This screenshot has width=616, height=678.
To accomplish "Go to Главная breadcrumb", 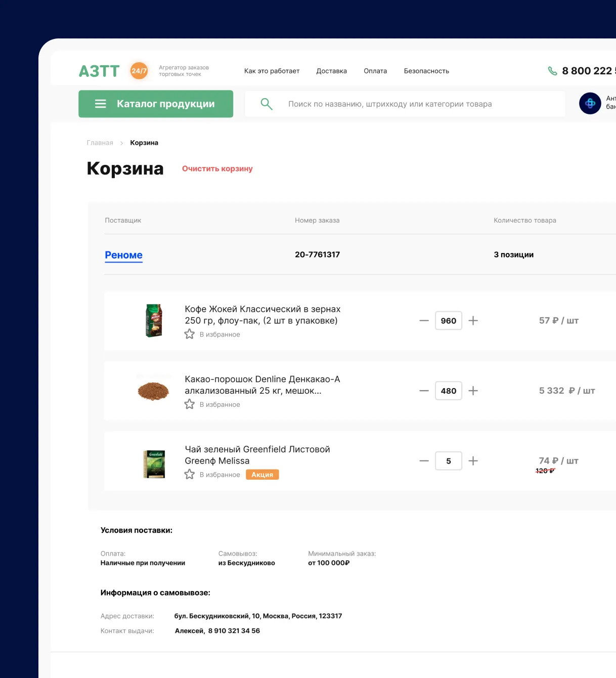I will (100, 143).
